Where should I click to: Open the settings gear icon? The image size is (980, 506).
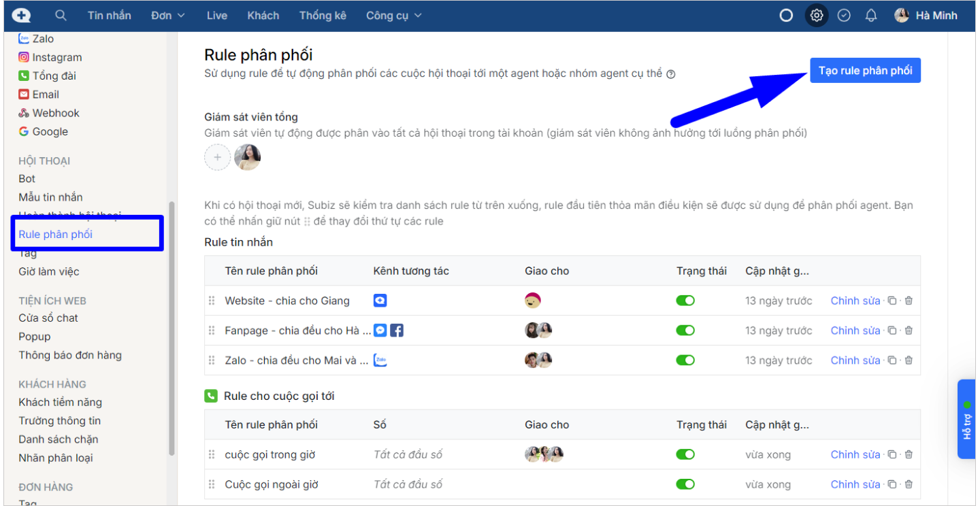tap(817, 15)
